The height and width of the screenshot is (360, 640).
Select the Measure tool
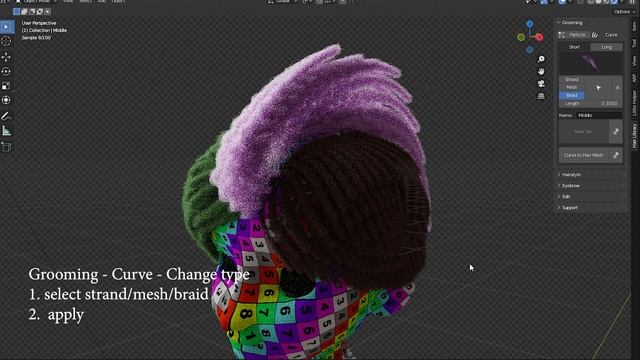(x=6, y=131)
